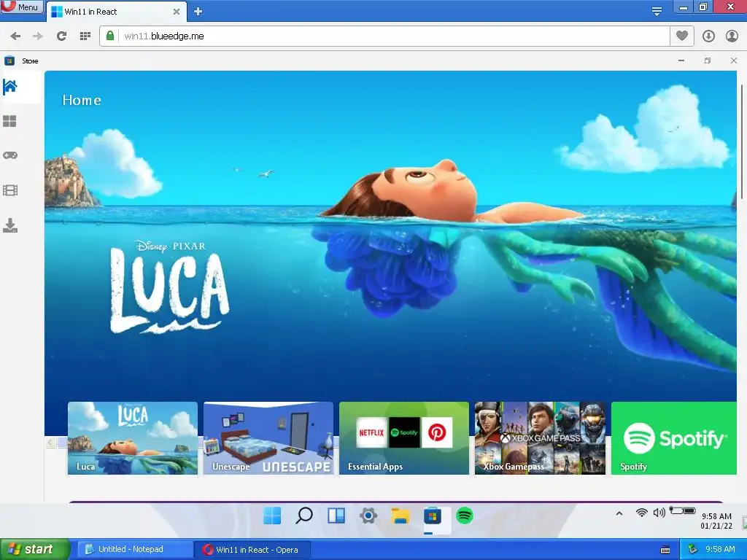The height and width of the screenshot is (560, 747).
Task: Open the Opera Menu button
Action: (21, 7)
